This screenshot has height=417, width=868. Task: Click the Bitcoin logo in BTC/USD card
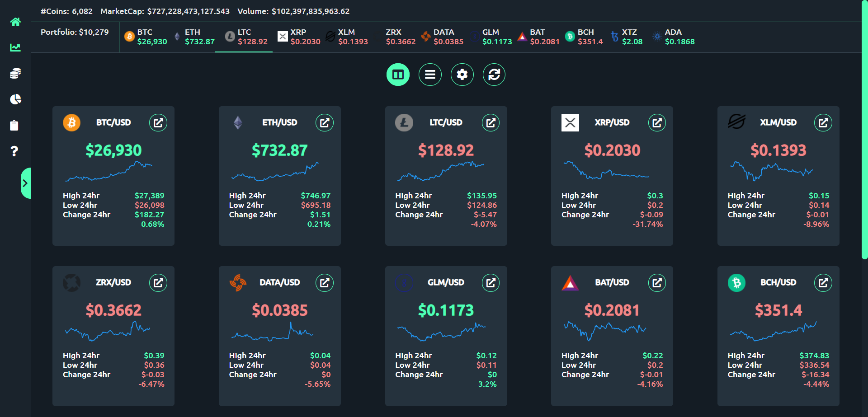pyautogui.click(x=71, y=122)
